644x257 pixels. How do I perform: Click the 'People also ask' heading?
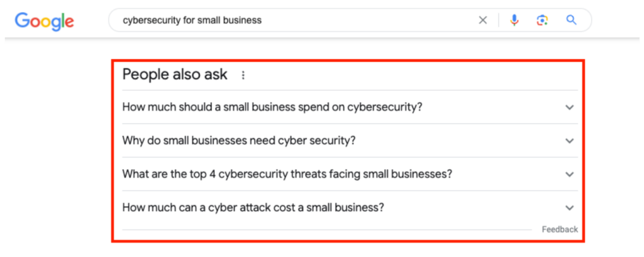tap(175, 75)
